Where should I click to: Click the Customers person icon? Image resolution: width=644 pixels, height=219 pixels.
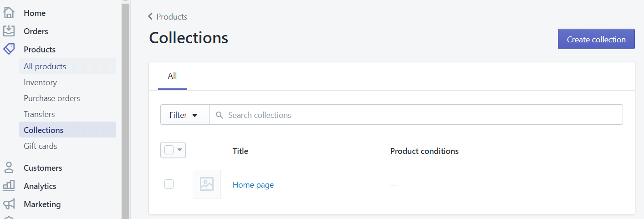coord(9,168)
